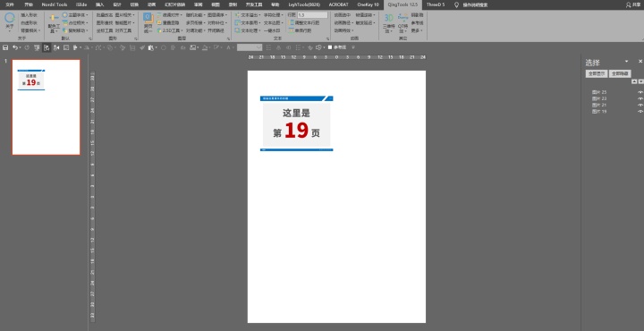
Task: Click the 主题字体 theme font icon
Action: pos(65,15)
